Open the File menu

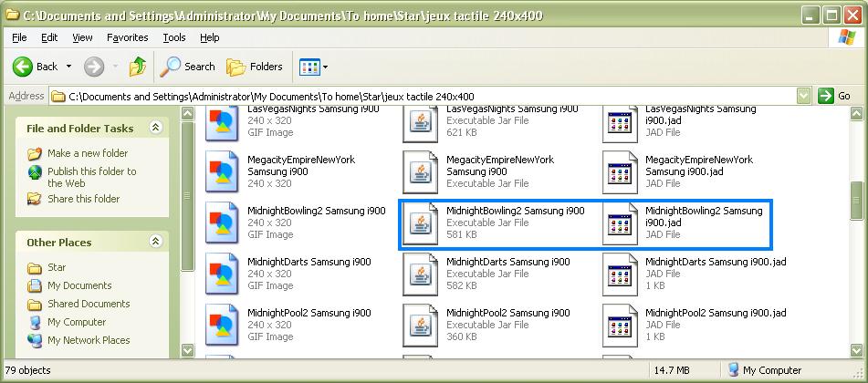click(x=19, y=37)
